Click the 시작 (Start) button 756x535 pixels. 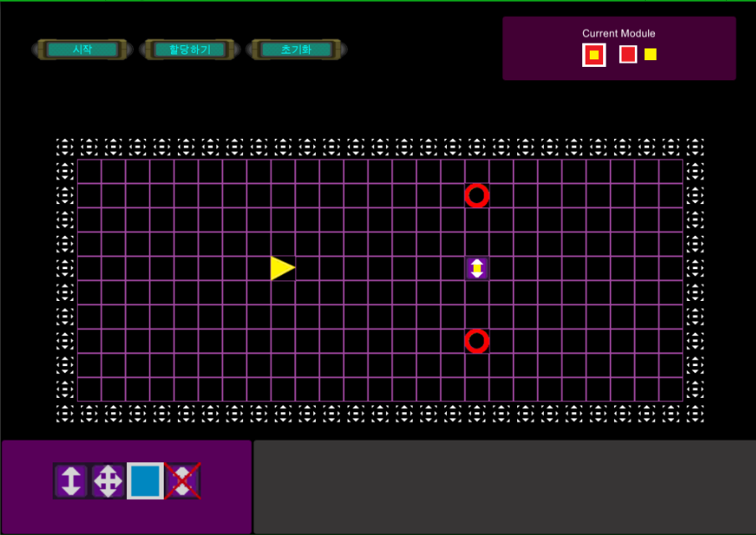coord(82,49)
